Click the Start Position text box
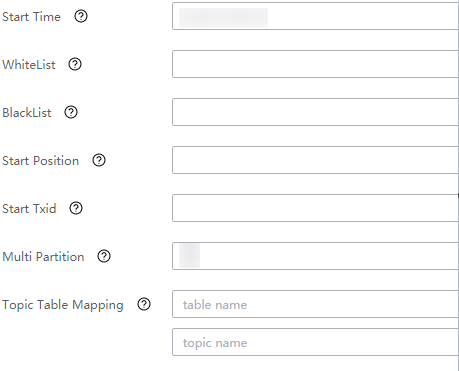Screen dimensions: 459x371 click(x=315, y=160)
